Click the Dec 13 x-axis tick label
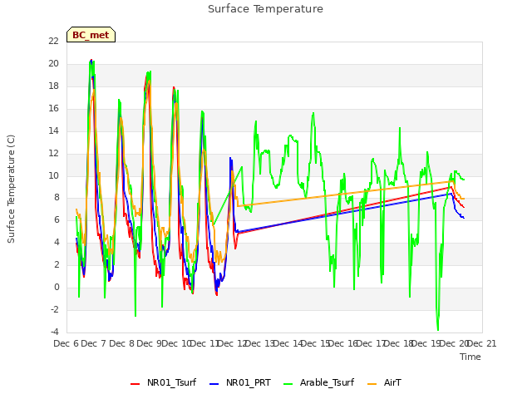Image resolution: width=532 pixels, height=399 pixels. (259, 343)
